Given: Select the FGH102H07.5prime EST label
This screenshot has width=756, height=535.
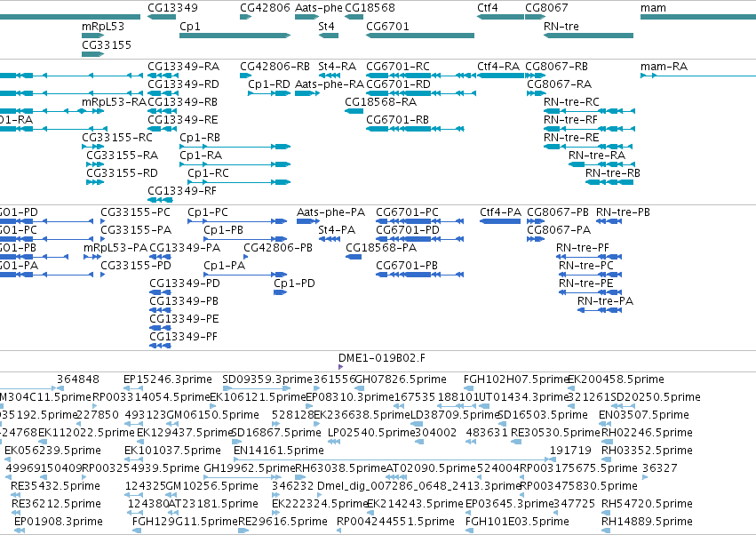Looking at the screenshot, I should point(516,379).
